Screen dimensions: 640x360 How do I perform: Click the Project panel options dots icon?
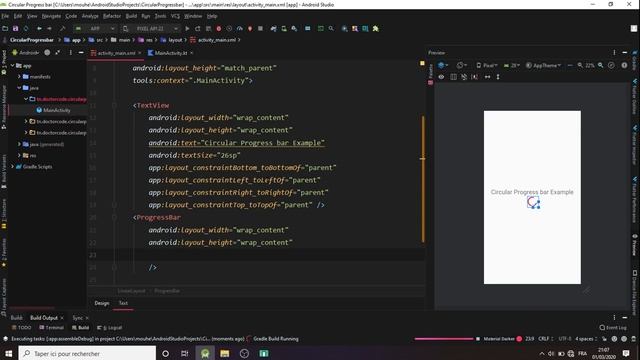tap(70, 53)
